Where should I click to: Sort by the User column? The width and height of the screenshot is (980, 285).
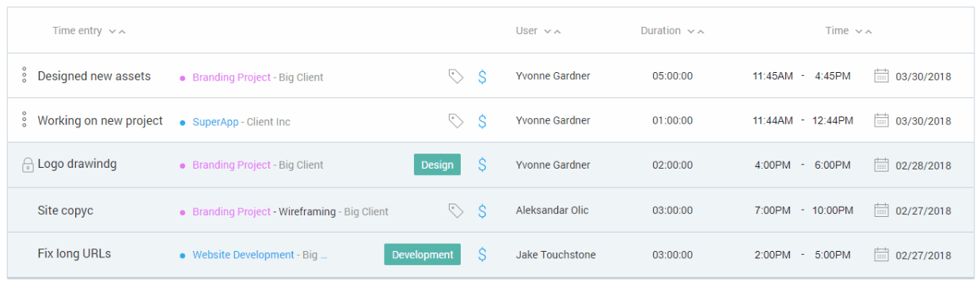[538, 31]
